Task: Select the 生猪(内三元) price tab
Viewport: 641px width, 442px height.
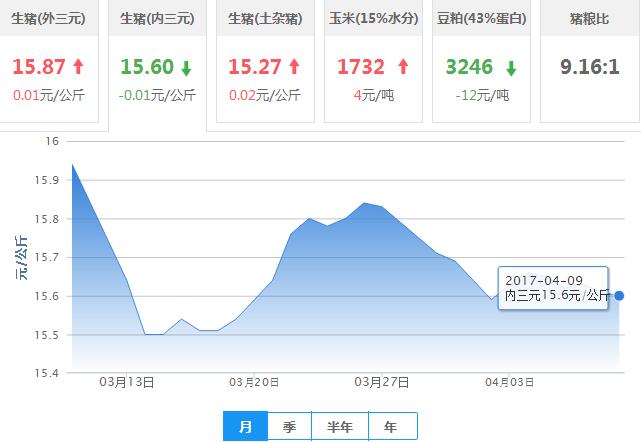Action: [157, 65]
